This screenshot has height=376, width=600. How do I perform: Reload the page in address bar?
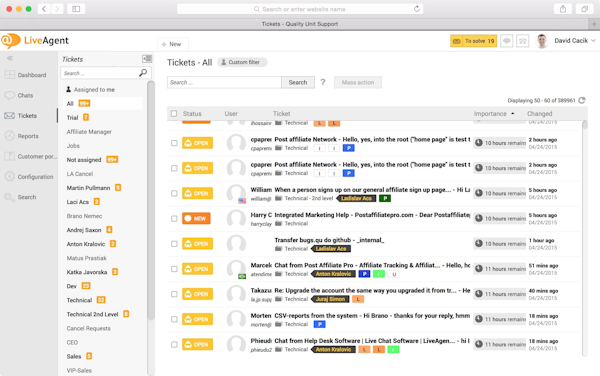coord(417,9)
